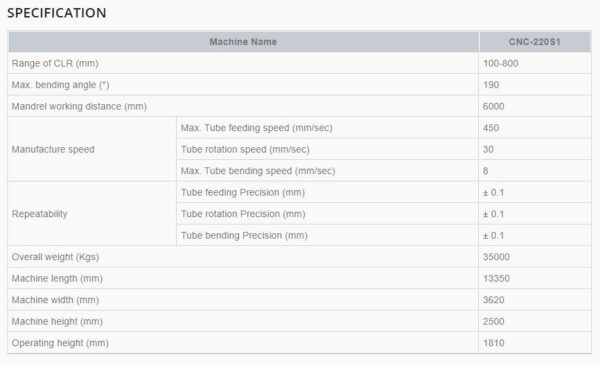Select the 13350 machine length value
This screenshot has height=365, width=600.
pos(535,278)
